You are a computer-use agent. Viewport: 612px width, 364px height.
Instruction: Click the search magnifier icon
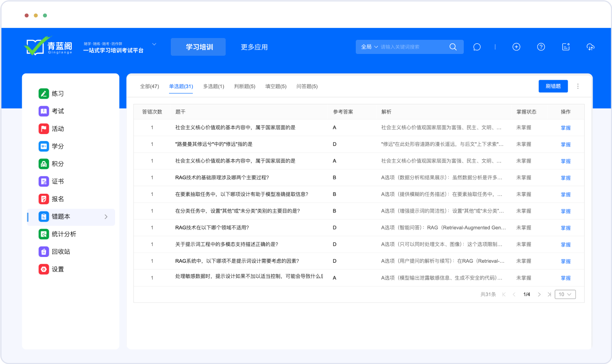point(453,47)
